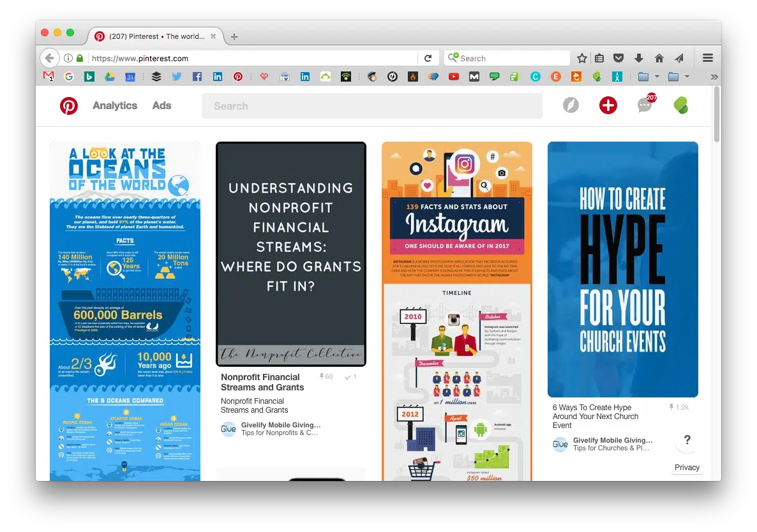Viewport: 757px width, 532px height.
Task: Open notifications showing 207 badge
Action: (x=645, y=104)
